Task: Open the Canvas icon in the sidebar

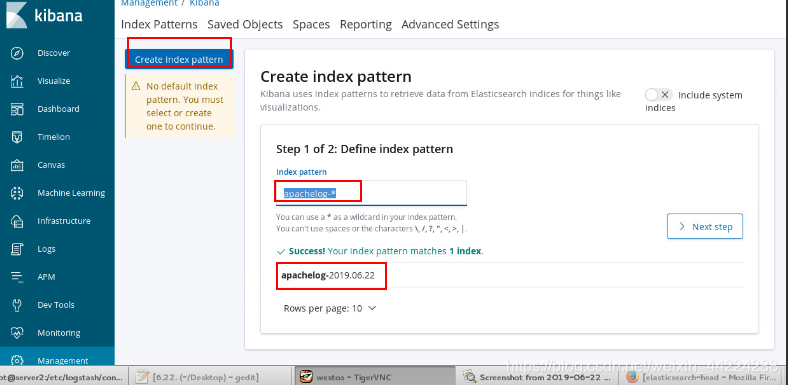Action: [17, 165]
